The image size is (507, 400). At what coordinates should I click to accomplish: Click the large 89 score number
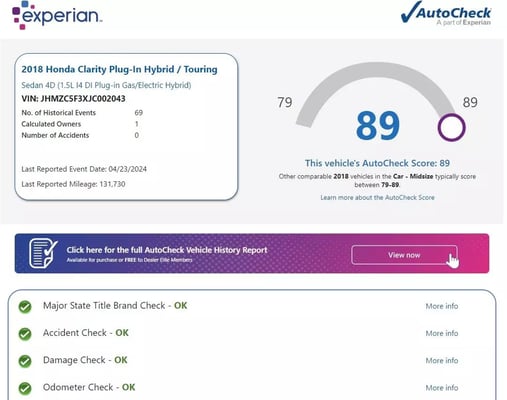[x=378, y=126]
